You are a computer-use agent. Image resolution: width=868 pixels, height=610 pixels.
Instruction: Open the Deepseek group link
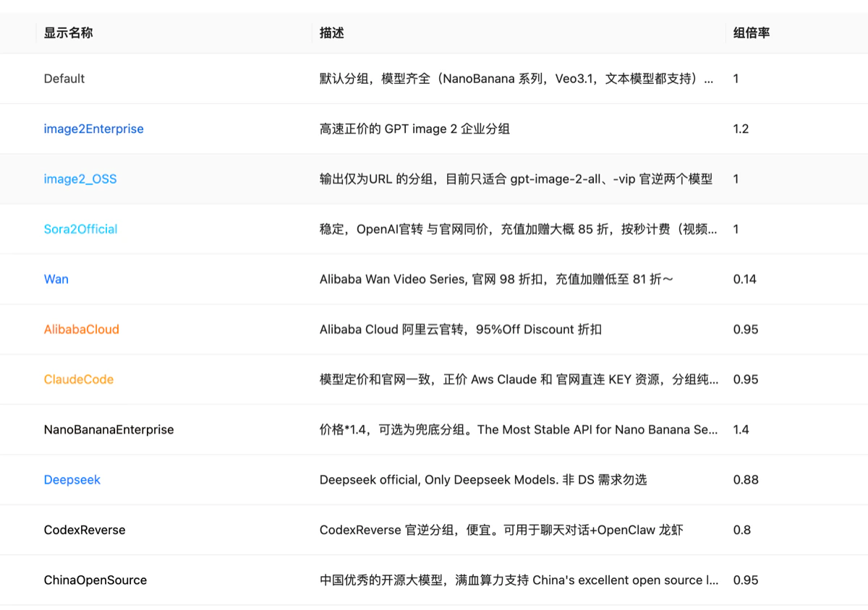[72, 480]
